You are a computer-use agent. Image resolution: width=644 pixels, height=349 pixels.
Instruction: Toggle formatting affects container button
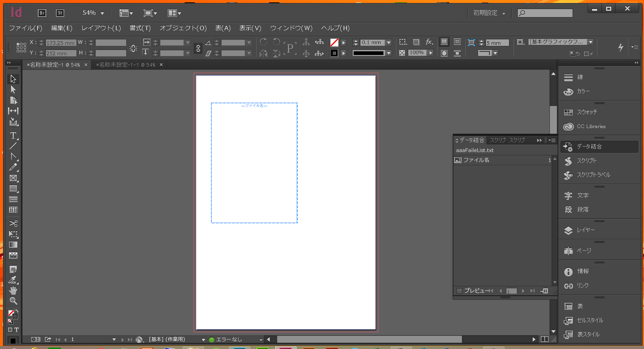[x=10, y=330]
